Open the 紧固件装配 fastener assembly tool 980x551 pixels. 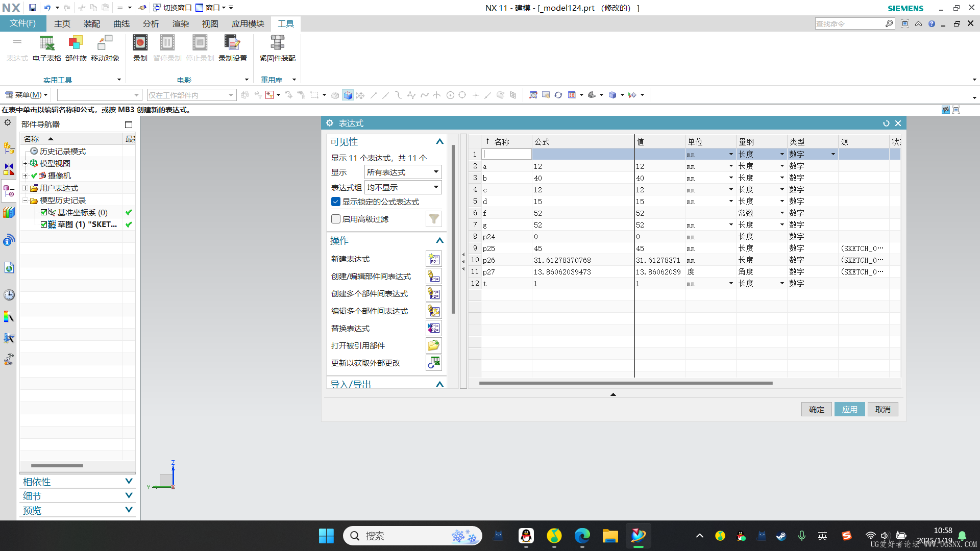click(x=277, y=48)
